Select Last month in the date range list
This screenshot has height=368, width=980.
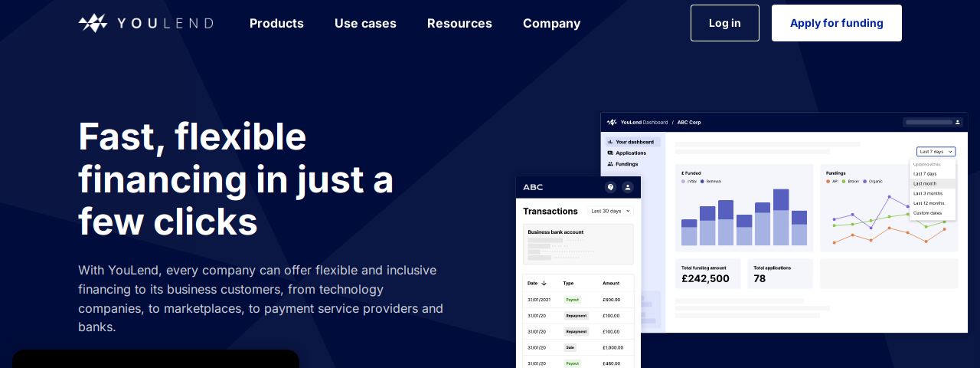tap(933, 183)
